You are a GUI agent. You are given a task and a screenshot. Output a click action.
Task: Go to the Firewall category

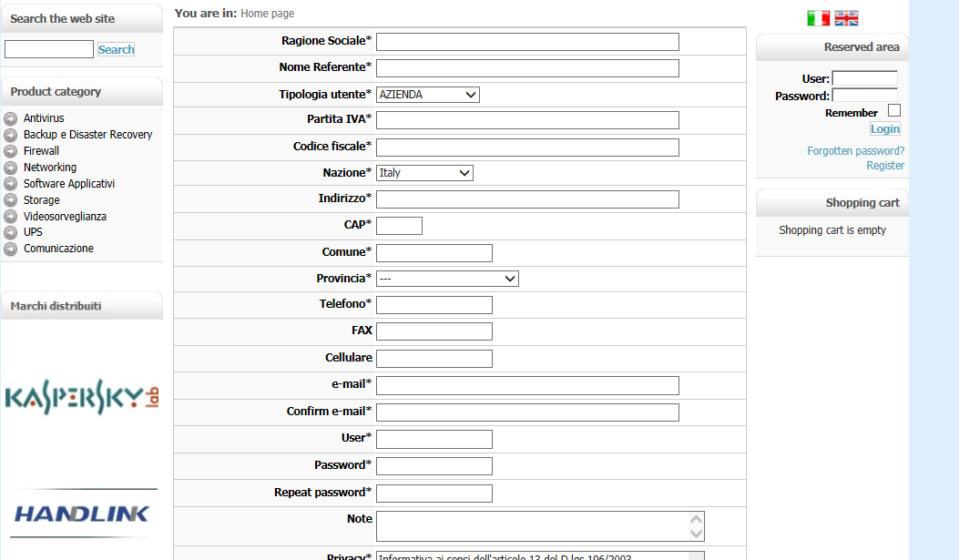click(x=41, y=150)
